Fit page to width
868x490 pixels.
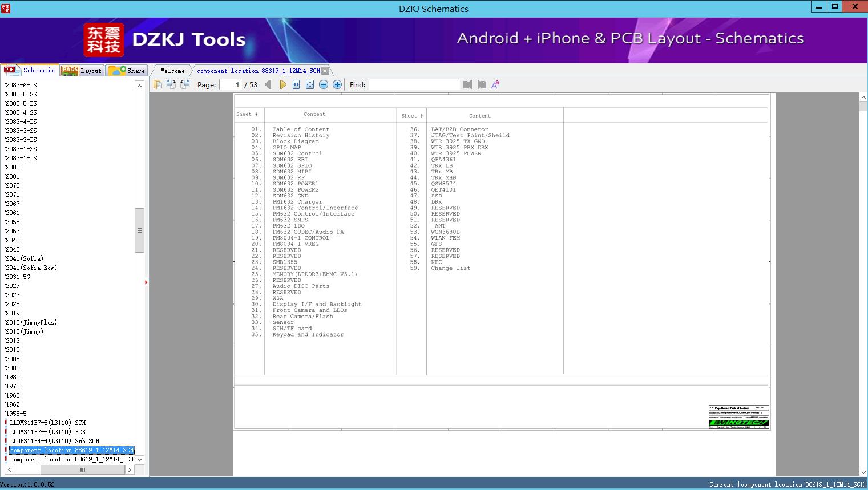point(296,84)
